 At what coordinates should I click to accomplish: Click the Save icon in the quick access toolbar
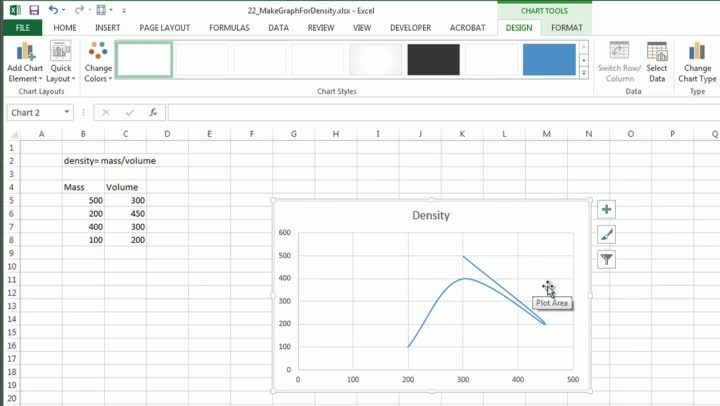(x=34, y=10)
